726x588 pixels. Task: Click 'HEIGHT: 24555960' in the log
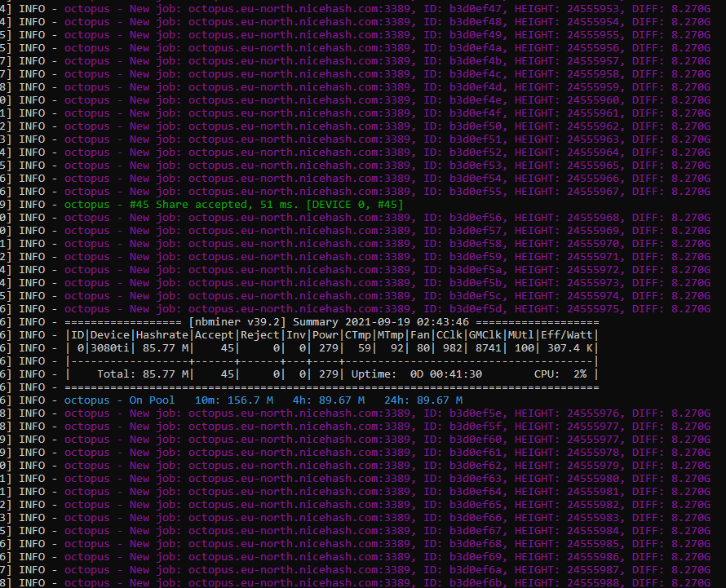click(567, 100)
